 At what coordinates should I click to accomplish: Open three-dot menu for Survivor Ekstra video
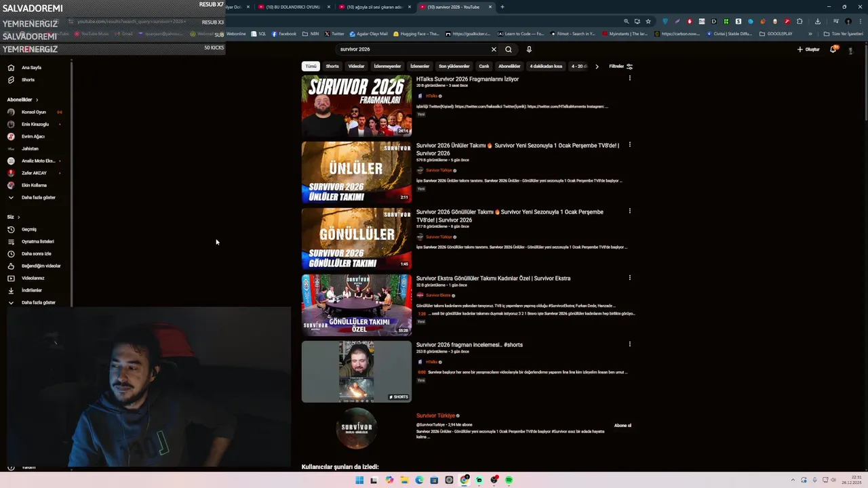coord(629,277)
